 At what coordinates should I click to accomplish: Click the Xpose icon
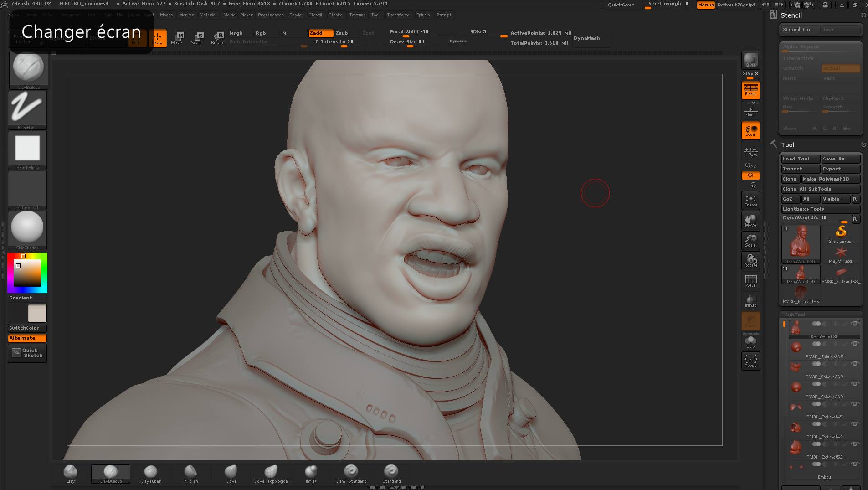(750, 361)
